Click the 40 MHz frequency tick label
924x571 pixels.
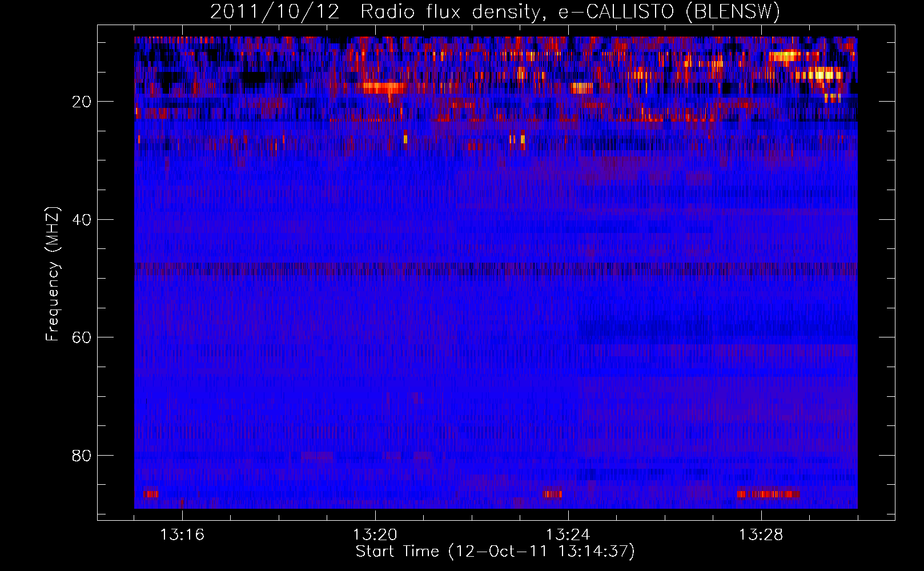(82, 220)
